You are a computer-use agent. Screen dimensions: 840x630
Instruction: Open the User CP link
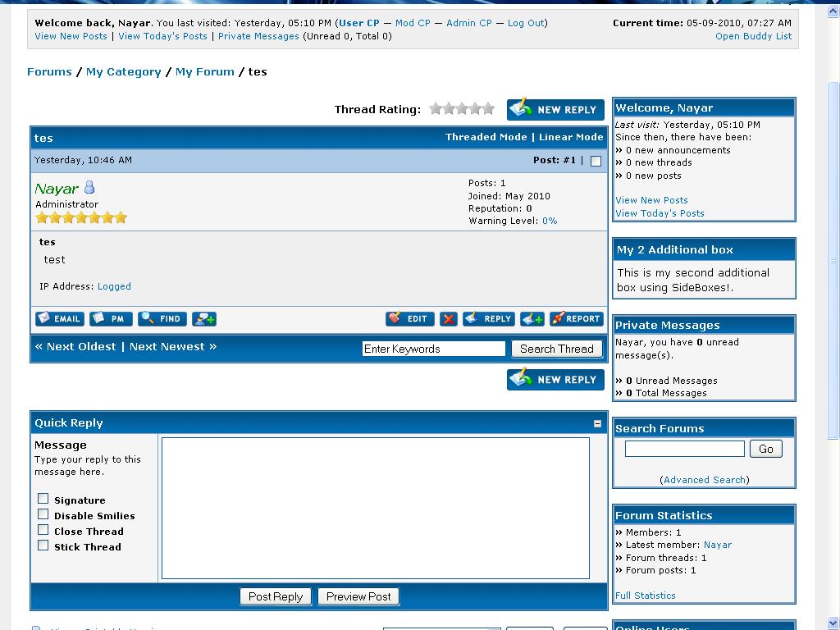point(359,23)
